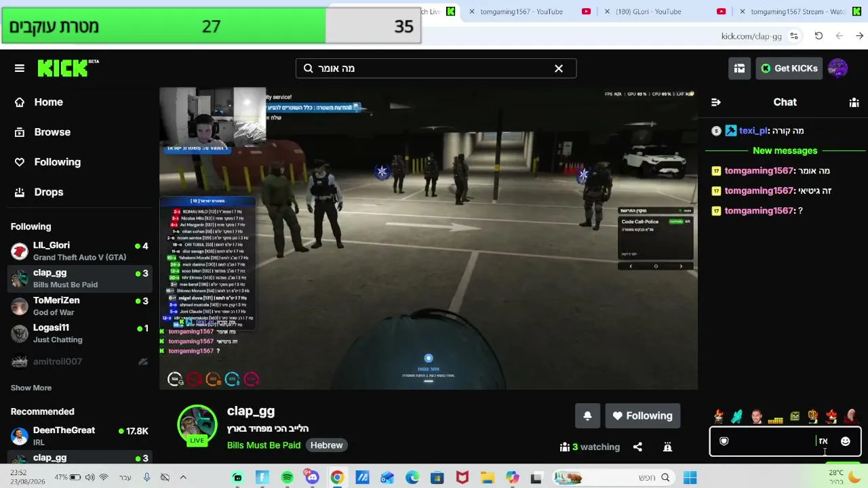Reload the page
Image resolution: width=868 pixels, height=488 pixels.
pos(818,36)
